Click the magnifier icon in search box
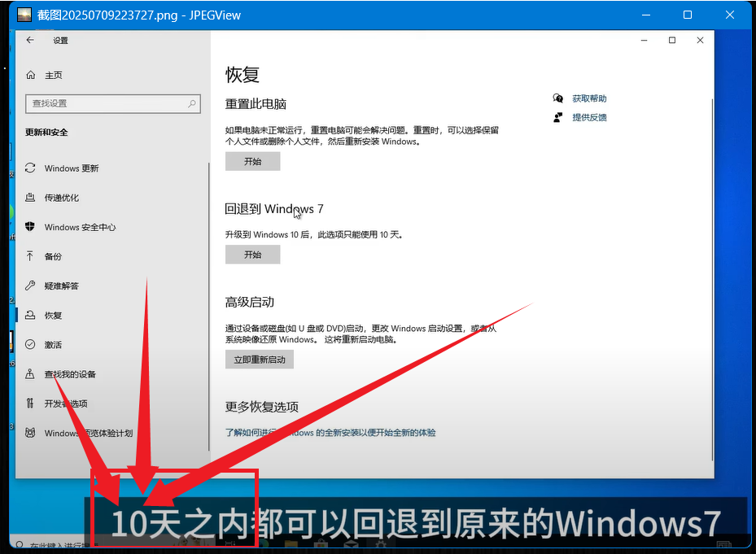Image resolution: width=756 pixels, height=554 pixels. (x=192, y=103)
